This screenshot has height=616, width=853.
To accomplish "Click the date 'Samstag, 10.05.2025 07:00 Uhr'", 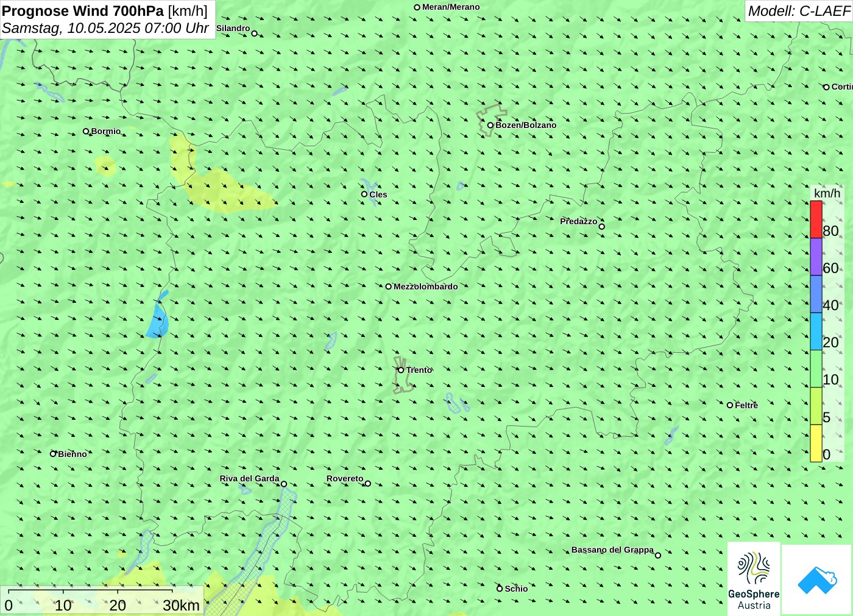I will coord(105,28).
